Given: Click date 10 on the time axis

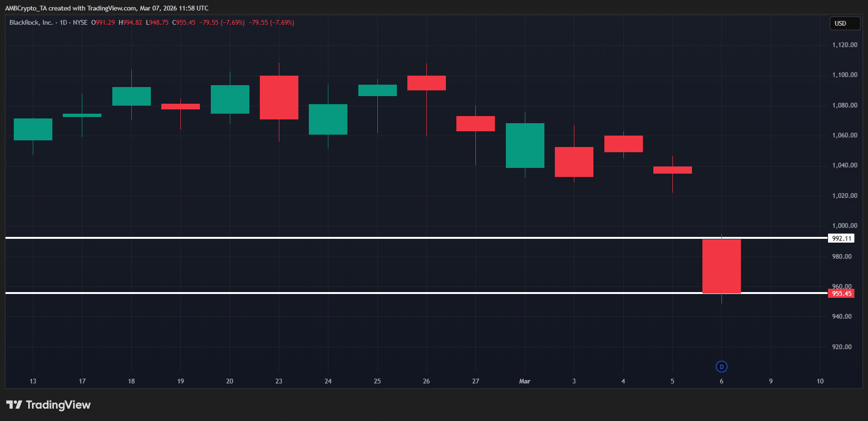Looking at the screenshot, I should coord(820,381).
